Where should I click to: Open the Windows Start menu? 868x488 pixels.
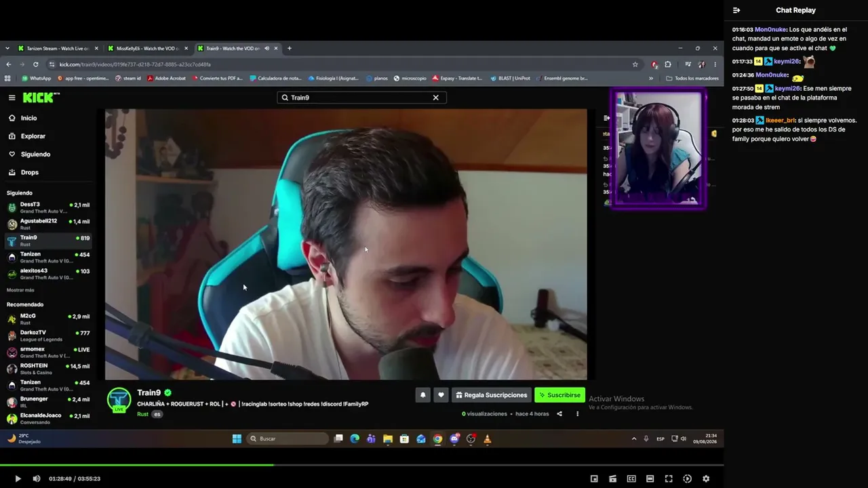(237, 439)
